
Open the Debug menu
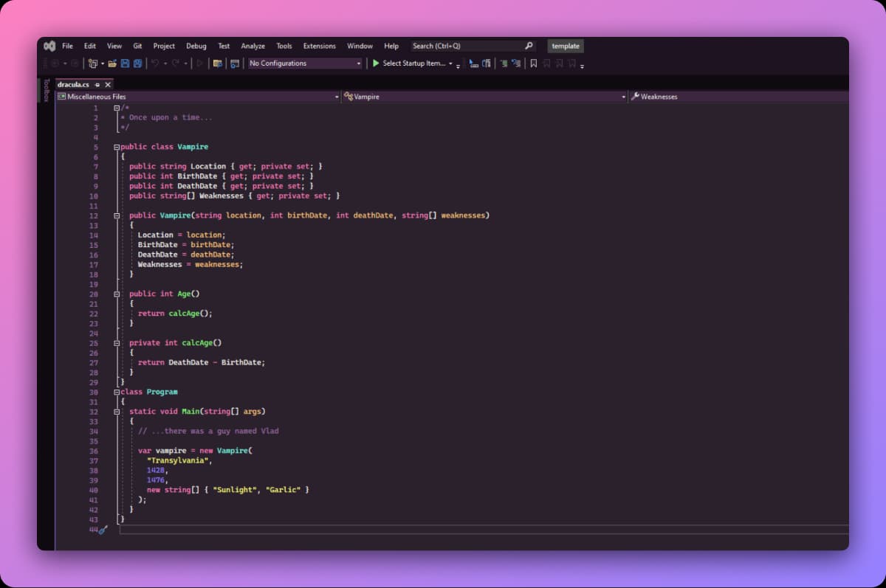click(196, 46)
